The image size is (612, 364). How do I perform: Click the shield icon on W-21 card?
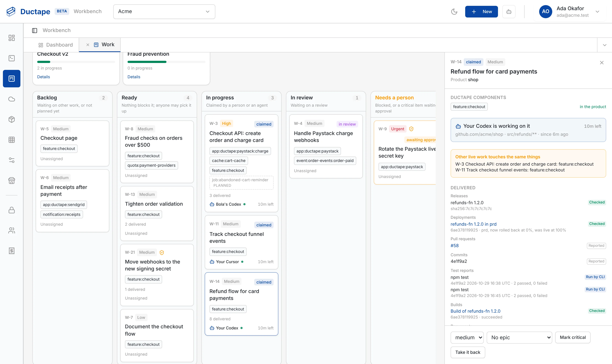coord(162,252)
